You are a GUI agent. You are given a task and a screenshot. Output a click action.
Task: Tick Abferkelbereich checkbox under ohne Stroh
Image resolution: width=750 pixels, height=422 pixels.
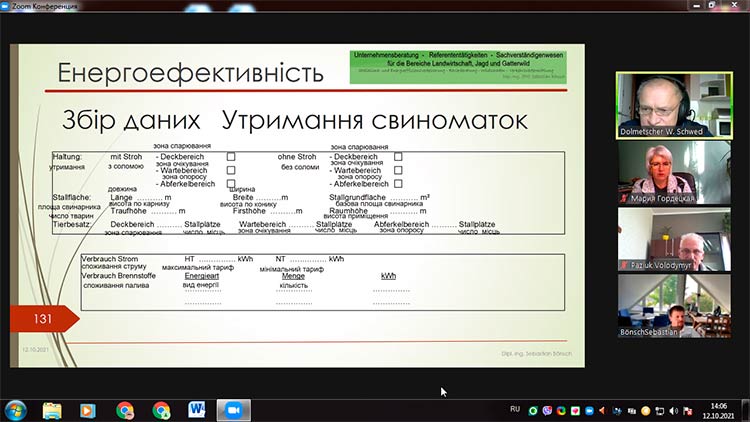[x=398, y=183]
